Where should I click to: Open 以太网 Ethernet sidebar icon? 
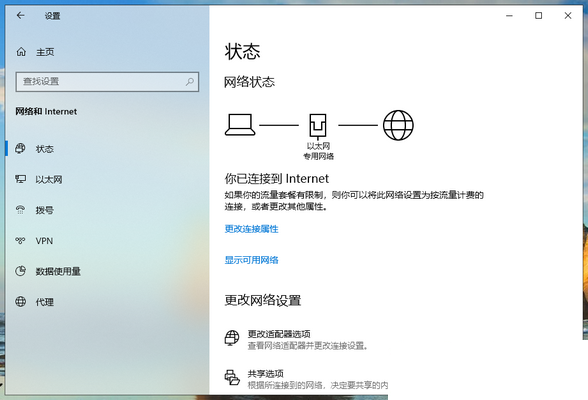(x=20, y=179)
